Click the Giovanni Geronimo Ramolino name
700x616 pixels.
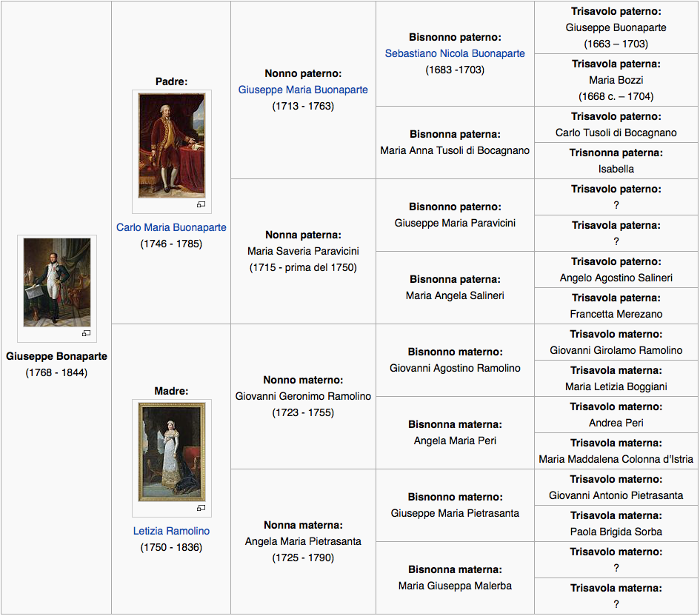click(303, 396)
